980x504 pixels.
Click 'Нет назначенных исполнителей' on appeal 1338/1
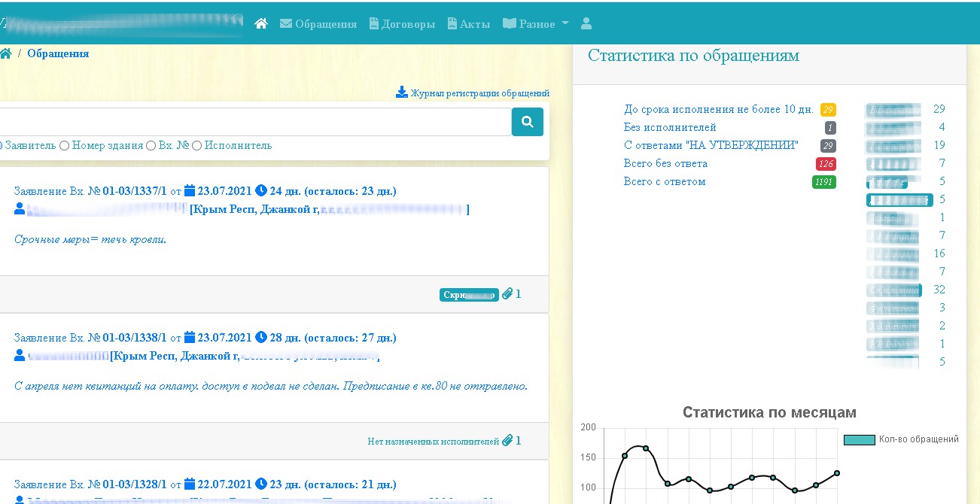[434, 442]
